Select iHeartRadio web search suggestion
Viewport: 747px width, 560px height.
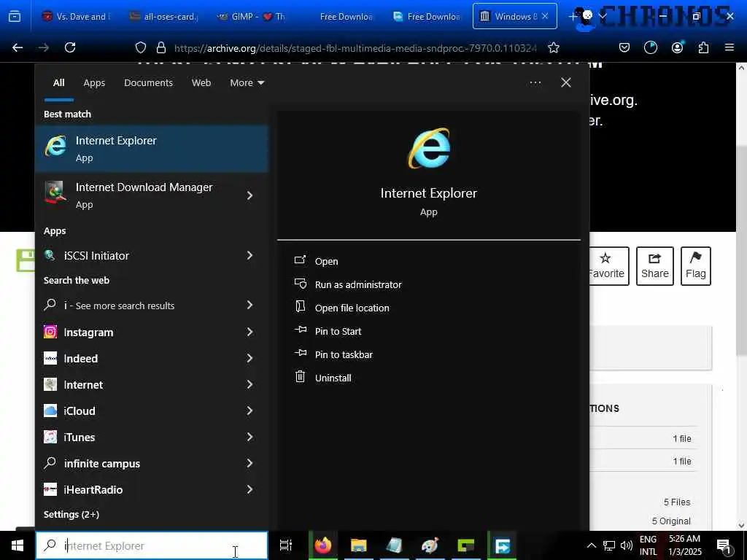pos(152,489)
